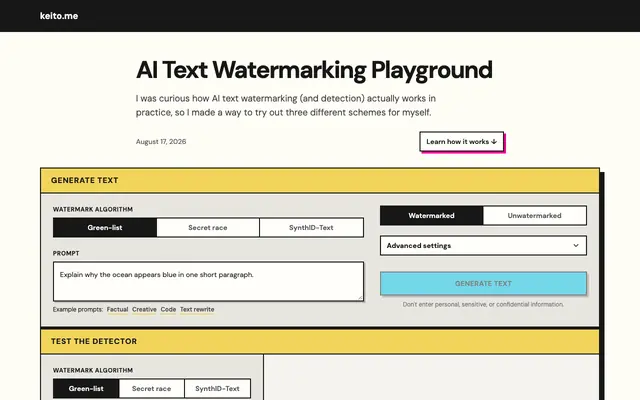Open the keito.me home link
640x400 pixels.
pyautogui.click(x=59, y=16)
